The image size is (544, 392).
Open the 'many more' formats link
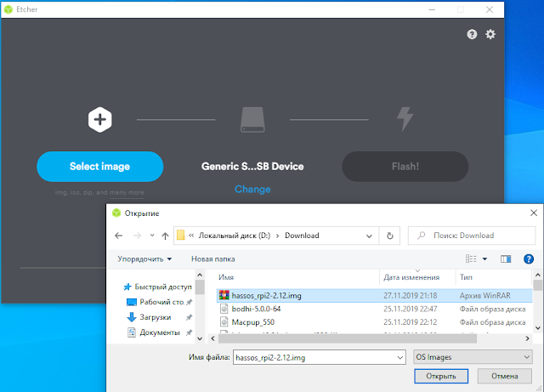click(x=127, y=192)
